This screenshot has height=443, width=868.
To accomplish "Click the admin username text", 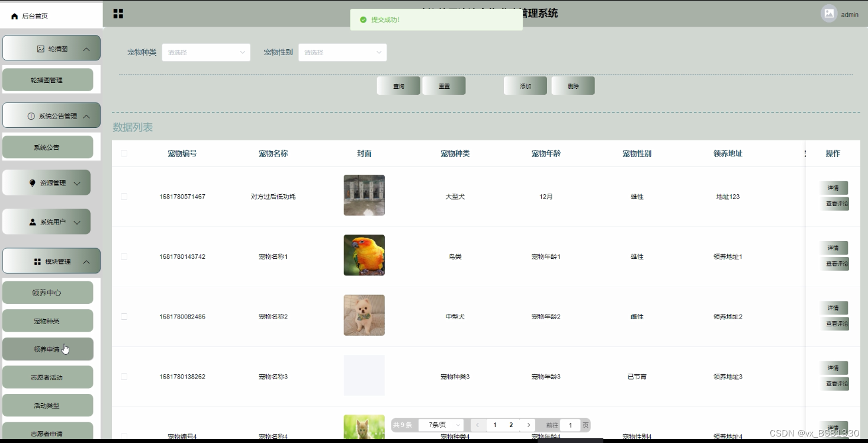I will pyautogui.click(x=850, y=15).
